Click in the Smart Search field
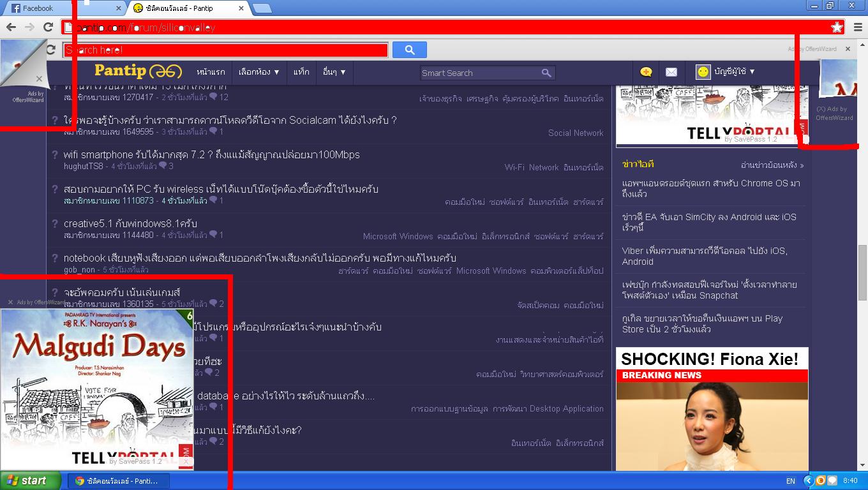Viewport: 868px width, 490px height. (x=480, y=73)
